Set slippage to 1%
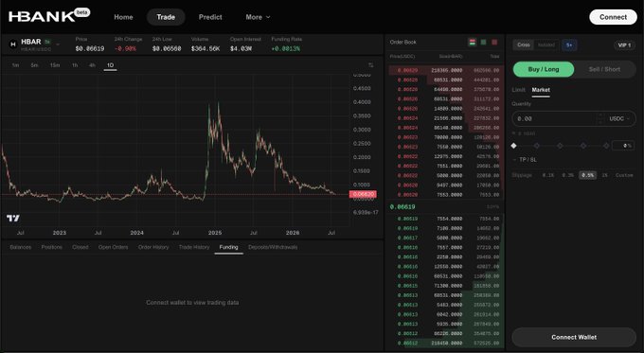 [604, 175]
